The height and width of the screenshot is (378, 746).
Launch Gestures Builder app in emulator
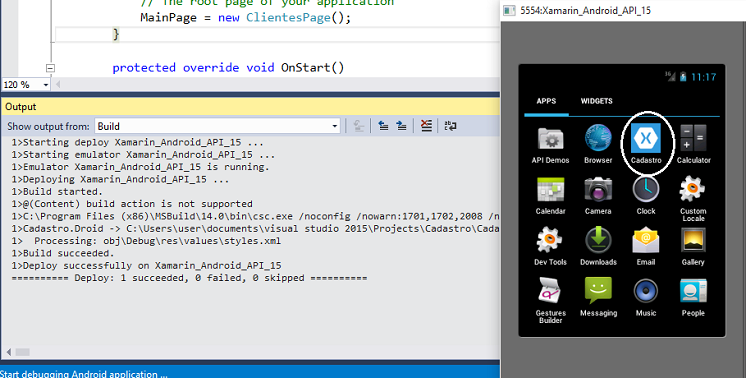pyautogui.click(x=550, y=300)
